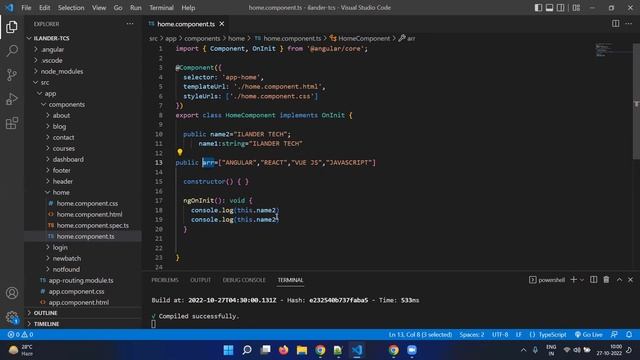Open the Selection menu
The height and width of the screenshot is (360, 640).
click(71, 7)
